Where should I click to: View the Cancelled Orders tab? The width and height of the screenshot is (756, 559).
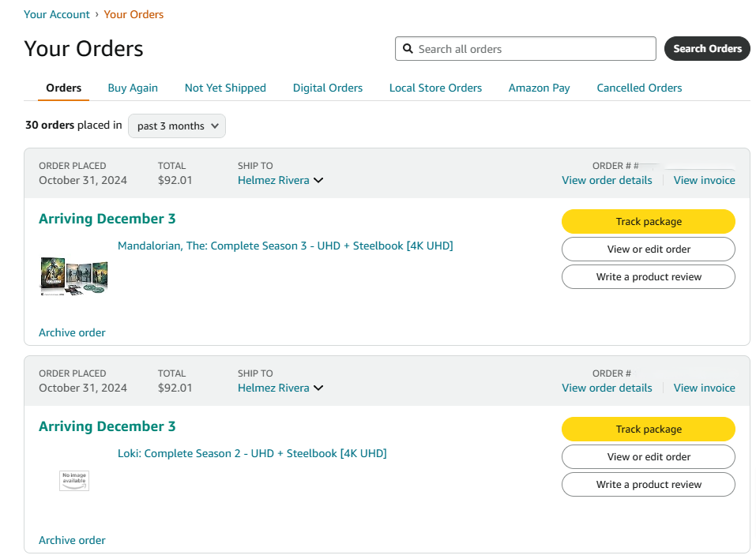coord(639,88)
